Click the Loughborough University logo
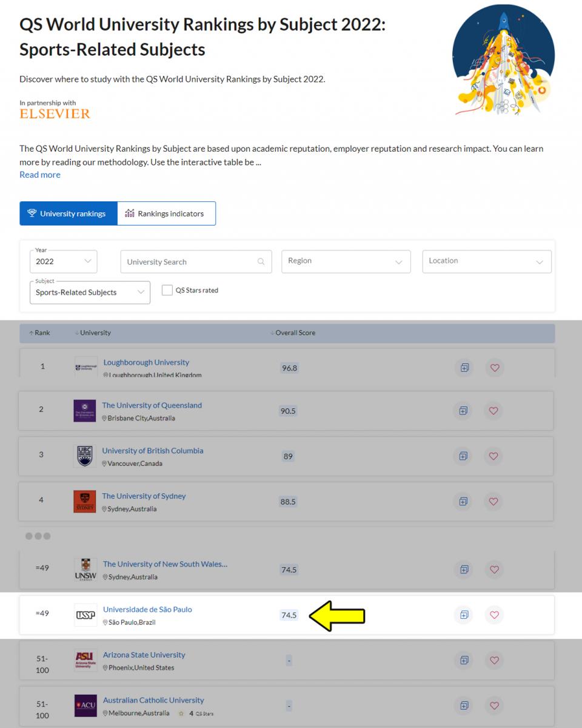The image size is (582, 728). click(85, 367)
